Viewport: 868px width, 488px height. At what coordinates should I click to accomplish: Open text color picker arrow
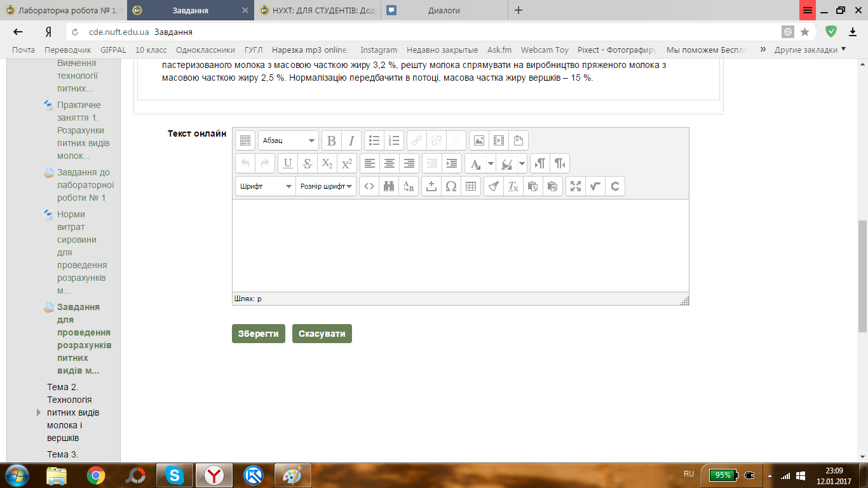pyautogui.click(x=491, y=163)
